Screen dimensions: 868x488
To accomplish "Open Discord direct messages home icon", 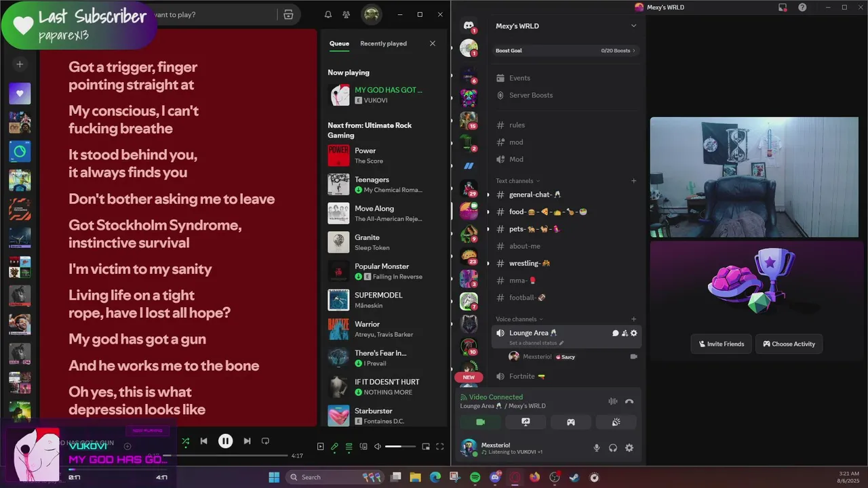I will tap(469, 26).
